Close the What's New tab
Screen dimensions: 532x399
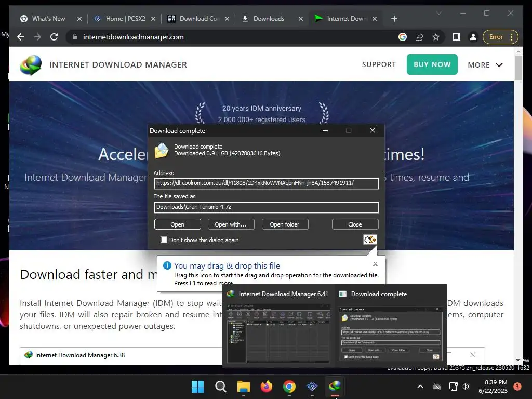79,19
